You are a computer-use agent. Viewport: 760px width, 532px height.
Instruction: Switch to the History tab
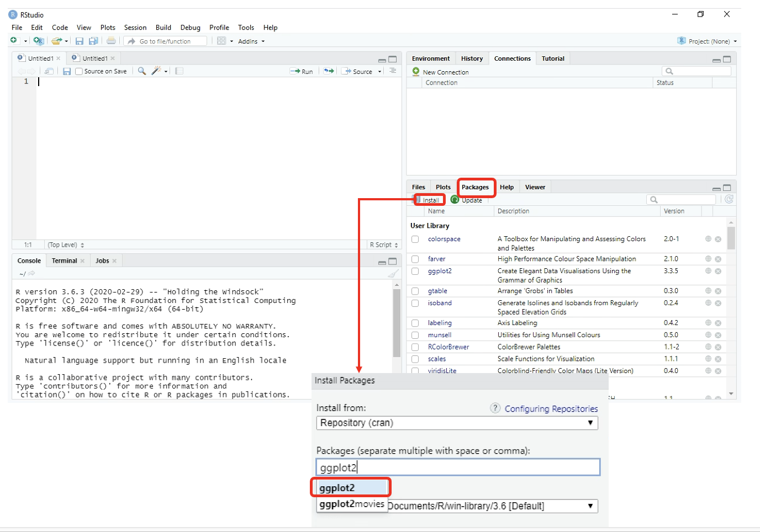pyautogui.click(x=472, y=58)
